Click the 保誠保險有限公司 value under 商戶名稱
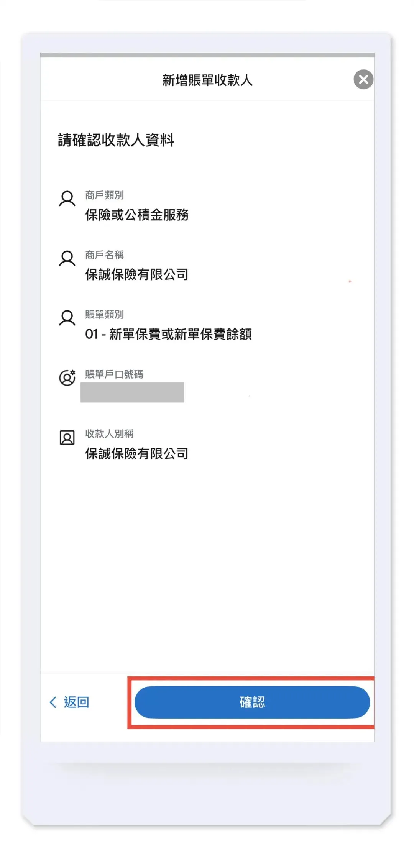Screen dimensions: 414x868 click(x=137, y=274)
